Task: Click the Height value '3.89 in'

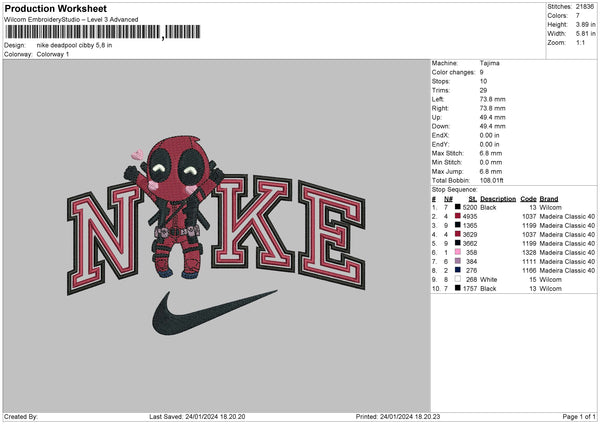Action: tap(585, 24)
